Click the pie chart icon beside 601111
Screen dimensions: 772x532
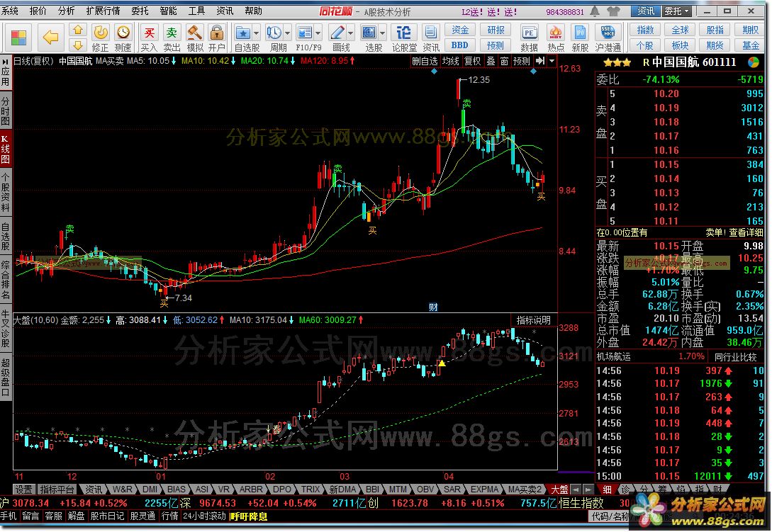[x=754, y=62]
